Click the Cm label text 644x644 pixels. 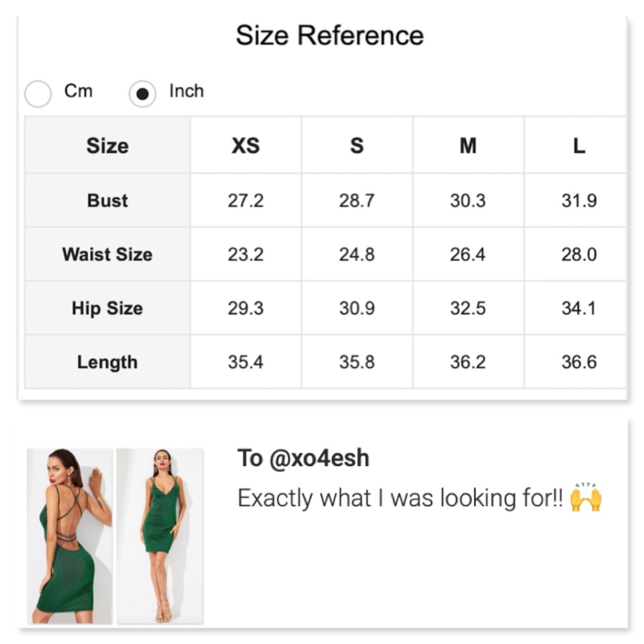tap(79, 91)
